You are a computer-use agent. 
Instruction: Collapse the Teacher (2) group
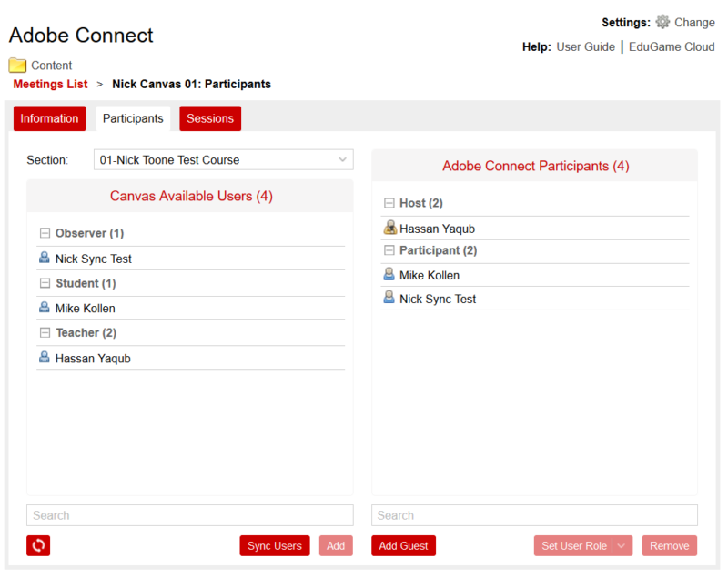coord(45,333)
